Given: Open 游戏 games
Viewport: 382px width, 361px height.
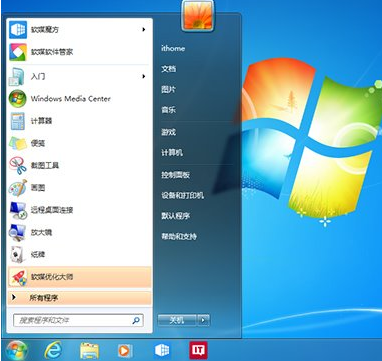Looking at the screenshot, I should [x=168, y=132].
